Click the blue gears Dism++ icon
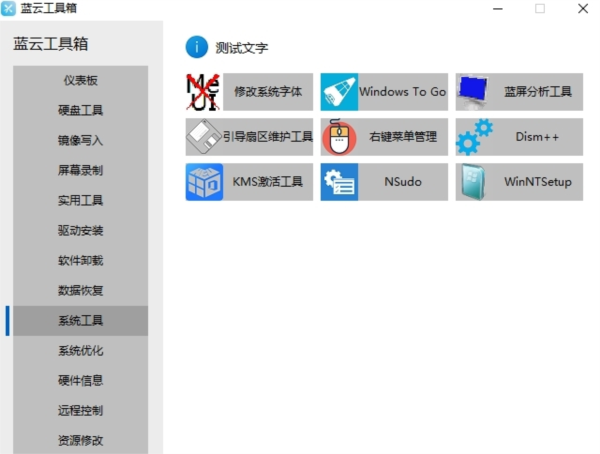Image resolution: width=600 pixels, height=454 pixels. (x=474, y=137)
